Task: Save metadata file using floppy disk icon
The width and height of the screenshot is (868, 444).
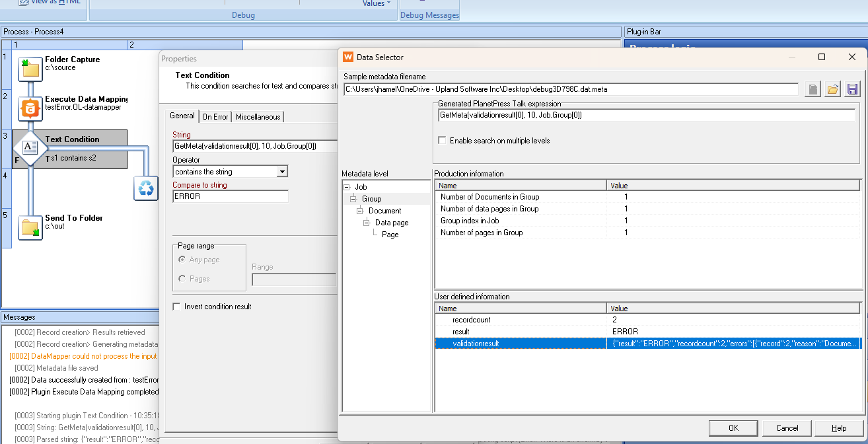Action: point(852,89)
